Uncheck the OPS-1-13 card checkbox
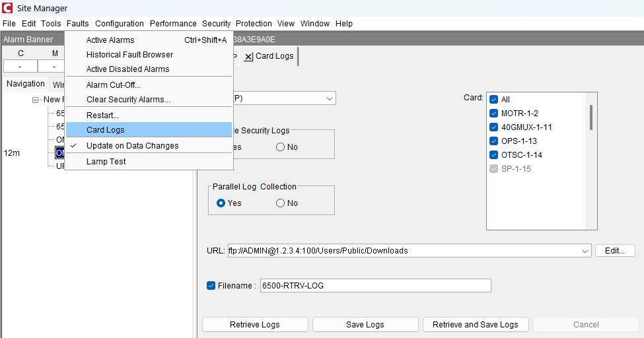The width and height of the screenshot is (644, 338). (494, 141)
